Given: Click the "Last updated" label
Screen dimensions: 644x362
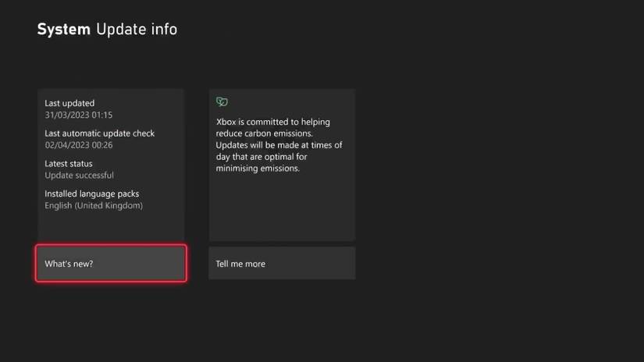Looking at the screenshot, I should point(69,103).
